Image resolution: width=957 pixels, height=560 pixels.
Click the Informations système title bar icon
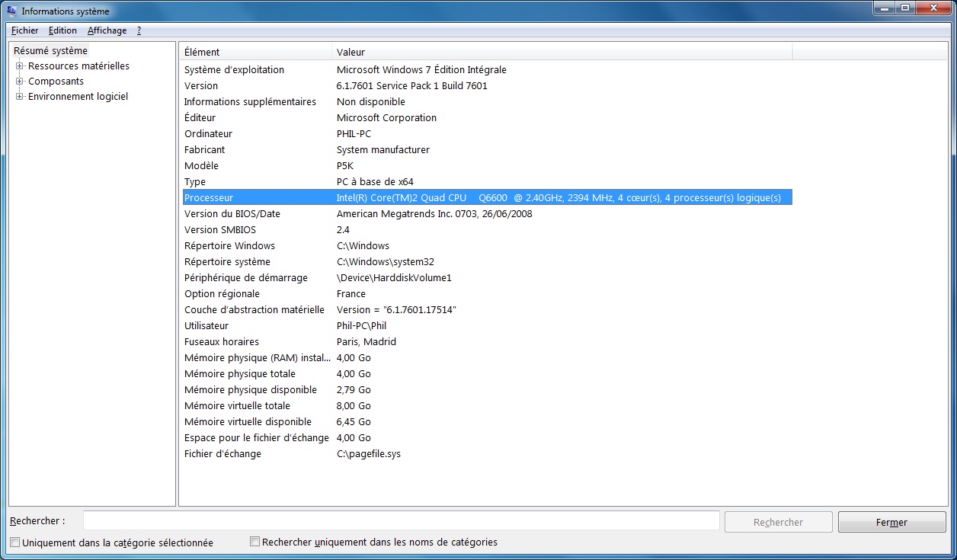[12, 11]
